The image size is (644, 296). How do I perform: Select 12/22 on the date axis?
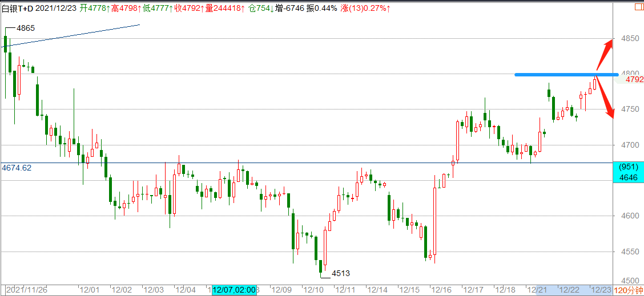[x=569, y=290]
